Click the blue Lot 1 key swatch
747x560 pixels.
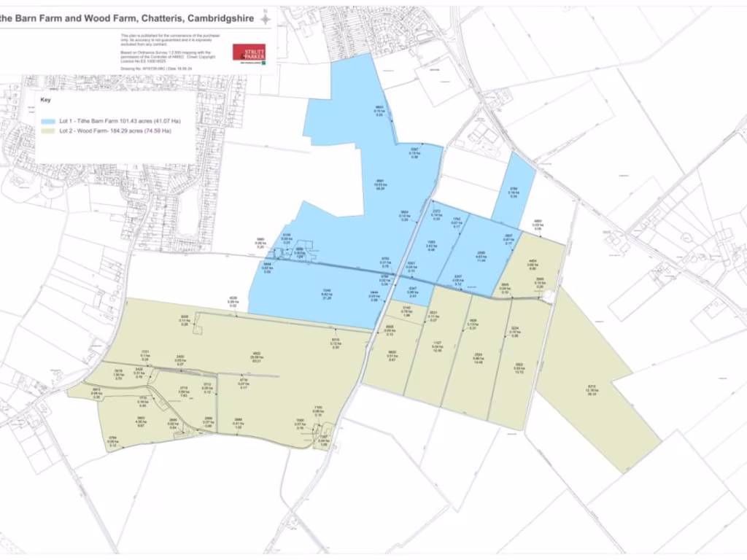pos(49,120)
